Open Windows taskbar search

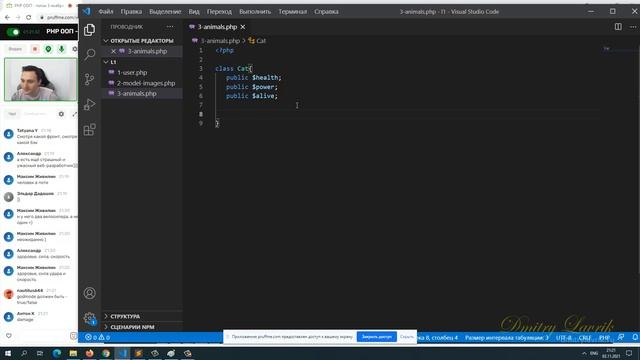click(x=24, y=353)
